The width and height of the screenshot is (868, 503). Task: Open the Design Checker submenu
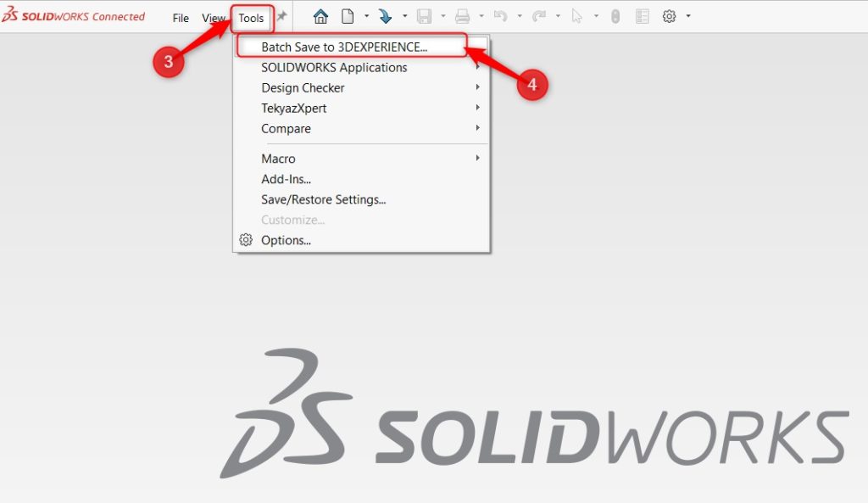coord(361,87)
